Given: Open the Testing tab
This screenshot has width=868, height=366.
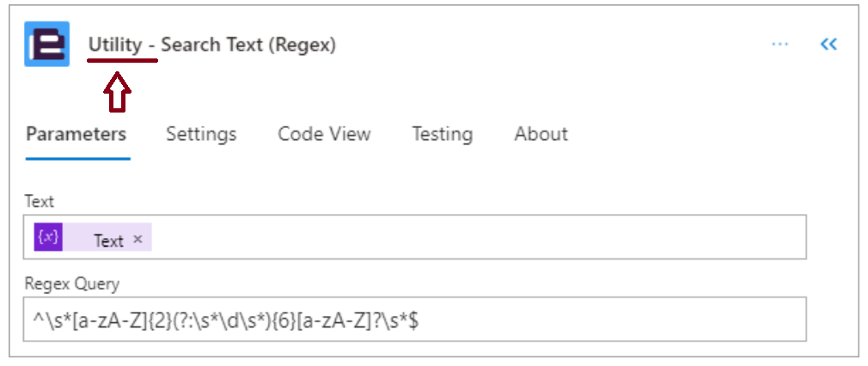Looking at the screenshot, I should (x=443, y=134).
